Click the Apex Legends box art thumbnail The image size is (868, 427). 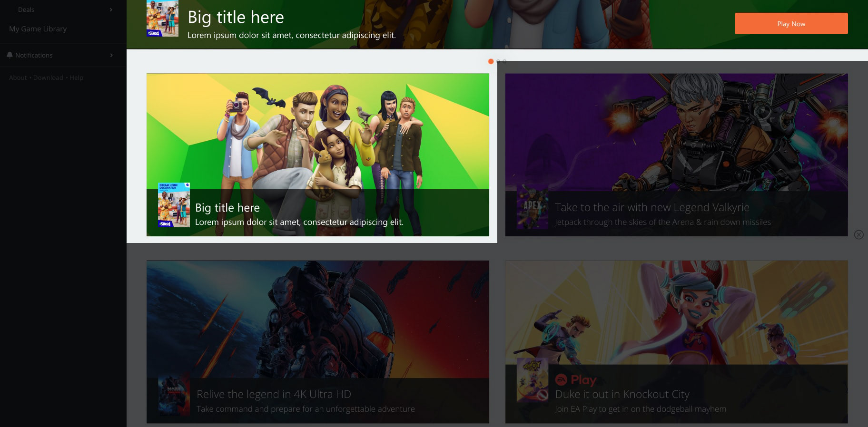click(533, 207)
